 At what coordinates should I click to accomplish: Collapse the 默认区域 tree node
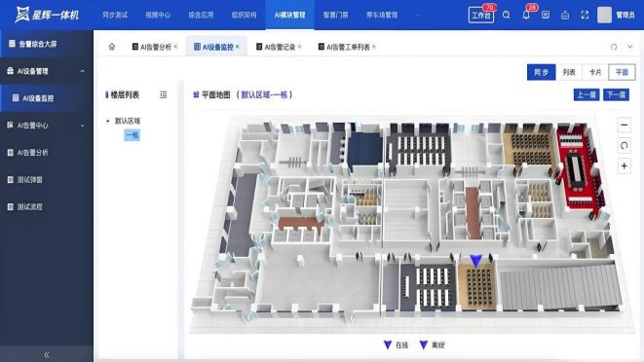[108, 121]
